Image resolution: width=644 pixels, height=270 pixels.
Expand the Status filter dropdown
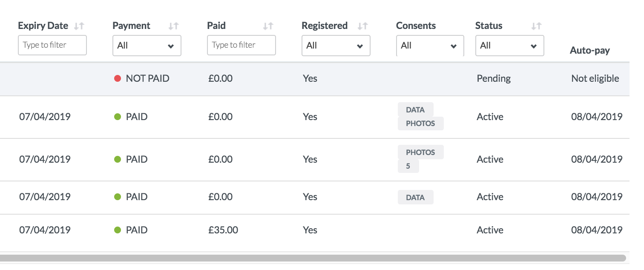click(x=509, y=46)
